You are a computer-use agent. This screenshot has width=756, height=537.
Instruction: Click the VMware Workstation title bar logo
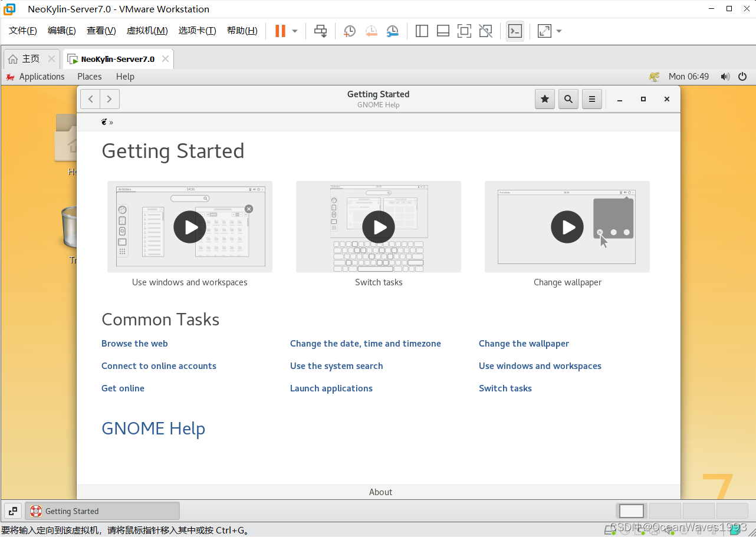(x=9, y=9)
